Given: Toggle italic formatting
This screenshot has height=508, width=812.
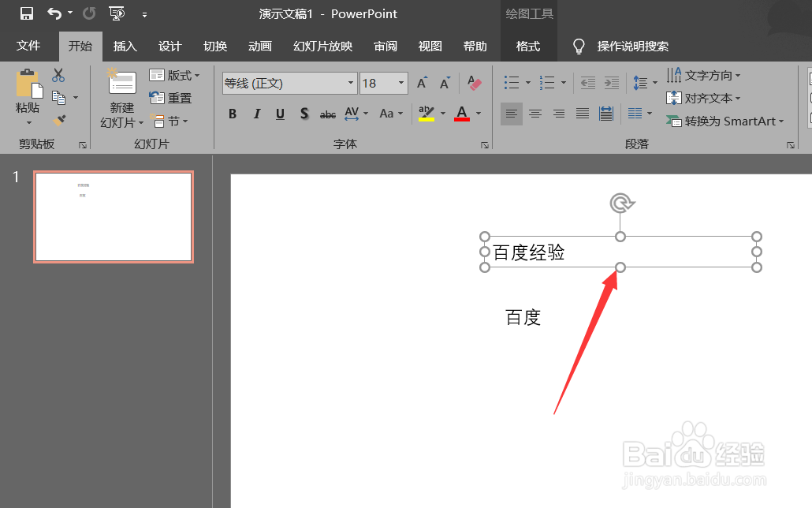Looking at the screenshot, I should 257,114.
